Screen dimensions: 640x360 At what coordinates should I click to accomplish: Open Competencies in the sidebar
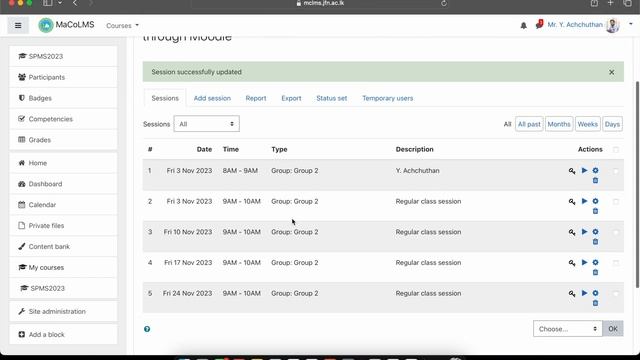(63, 119)
